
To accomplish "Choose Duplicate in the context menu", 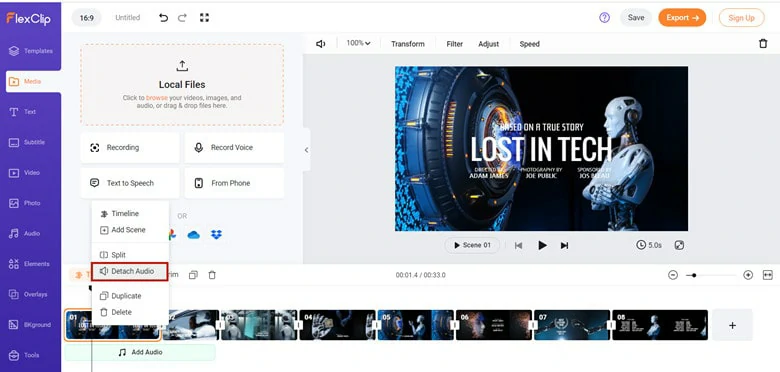I will click(x=121, y=296).
